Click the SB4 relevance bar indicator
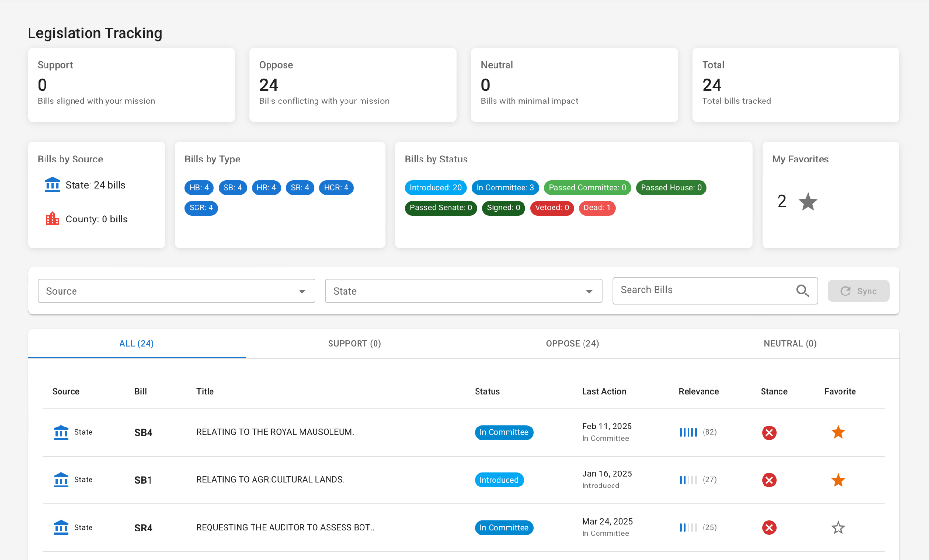 click(688, 432)
